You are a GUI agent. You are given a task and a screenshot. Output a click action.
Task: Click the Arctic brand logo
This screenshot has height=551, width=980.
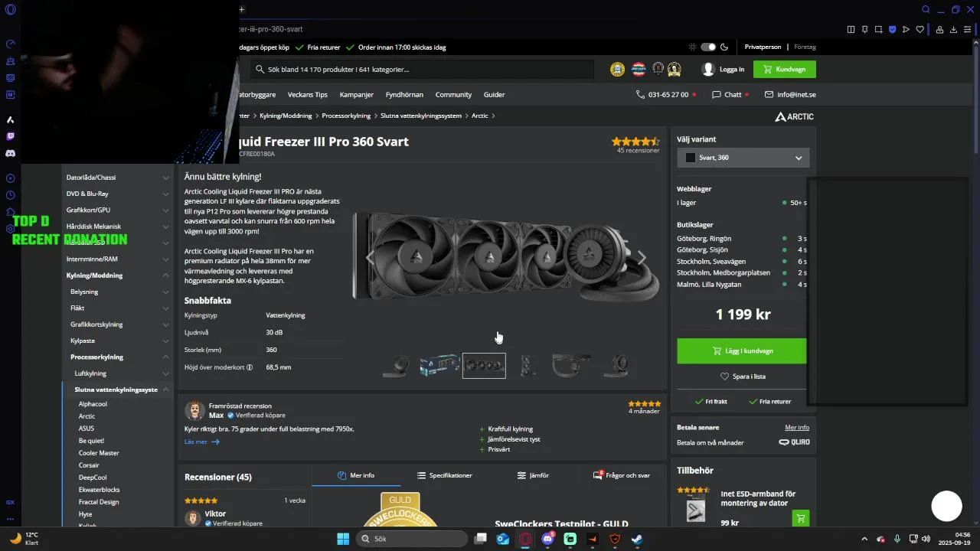[x=794, y=117]
